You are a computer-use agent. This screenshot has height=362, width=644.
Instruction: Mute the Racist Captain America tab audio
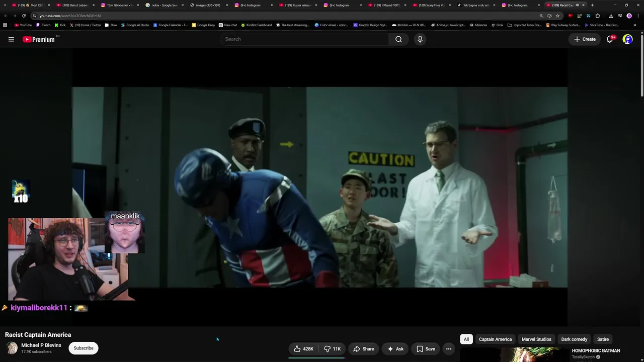tap(577, 5)
